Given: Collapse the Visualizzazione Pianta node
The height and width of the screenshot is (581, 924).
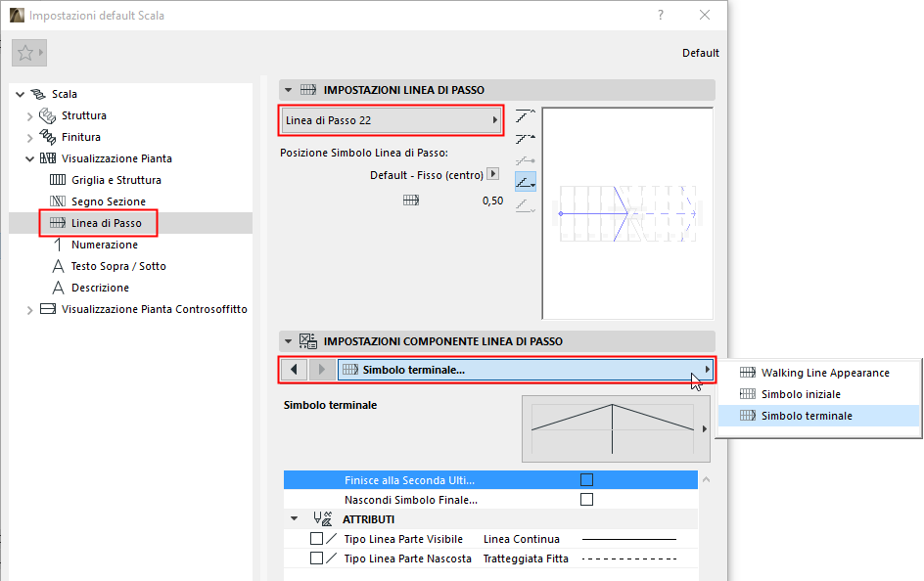Looking at the screenshot, I should [30, 158].
